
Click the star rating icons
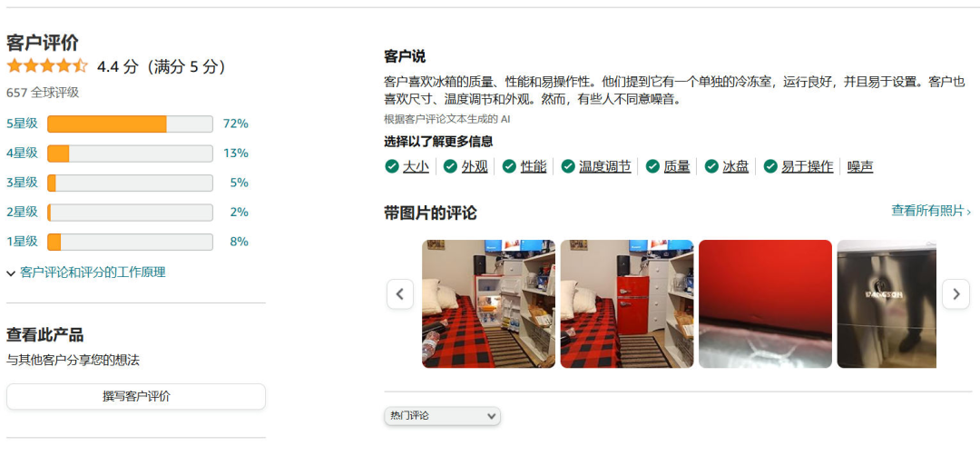click(x=47, y=66)
